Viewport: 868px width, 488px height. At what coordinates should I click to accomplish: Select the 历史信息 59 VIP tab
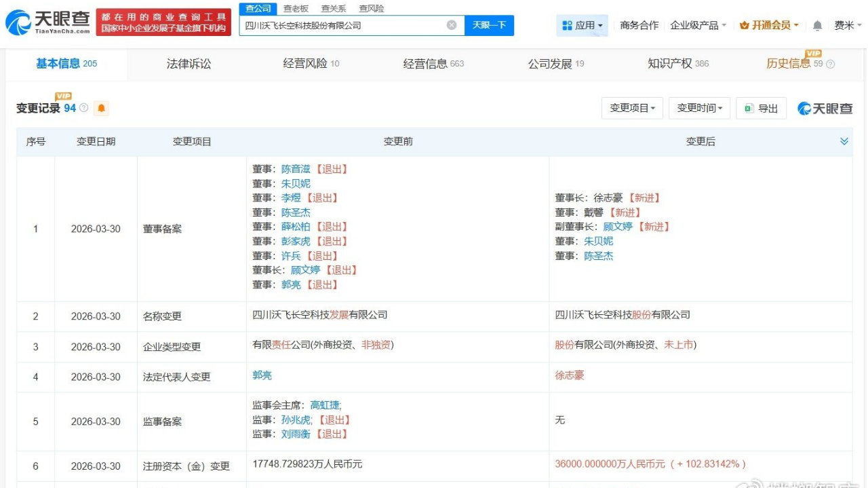(795, 64)
